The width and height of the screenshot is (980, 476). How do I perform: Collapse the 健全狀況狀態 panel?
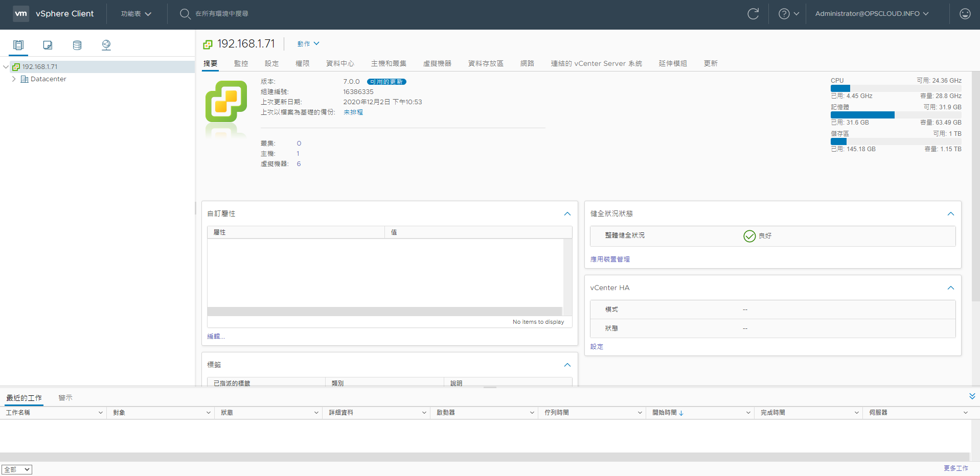(950, 213)
